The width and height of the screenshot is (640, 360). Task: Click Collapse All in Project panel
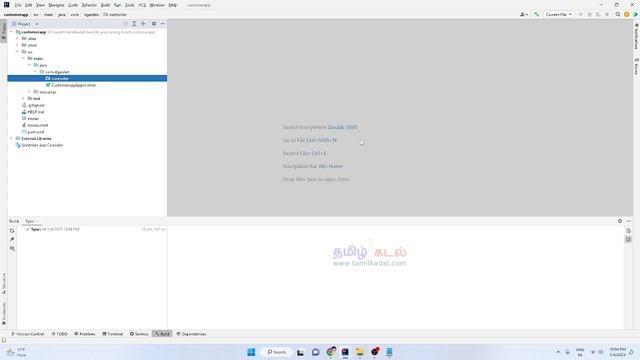(143, 24)
